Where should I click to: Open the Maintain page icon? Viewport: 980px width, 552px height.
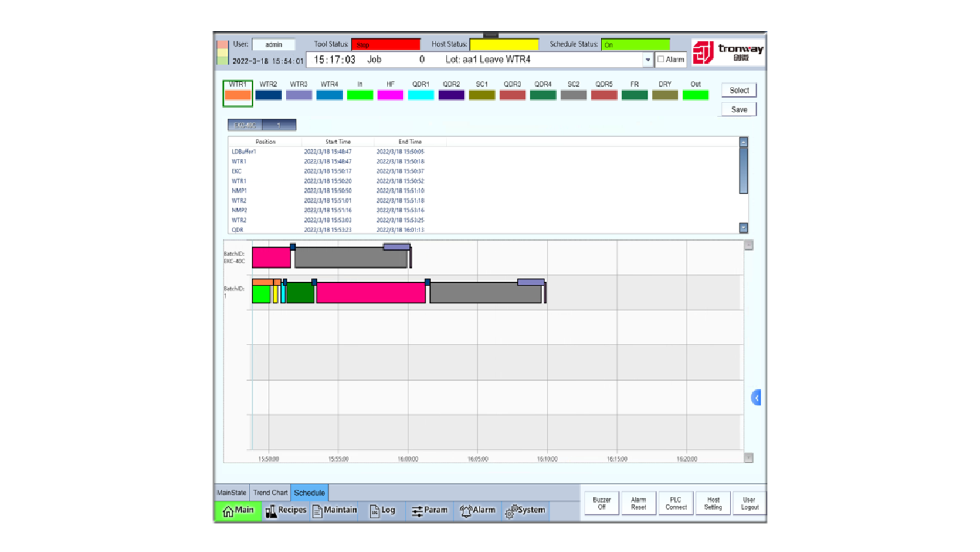[x=317, y=511]
